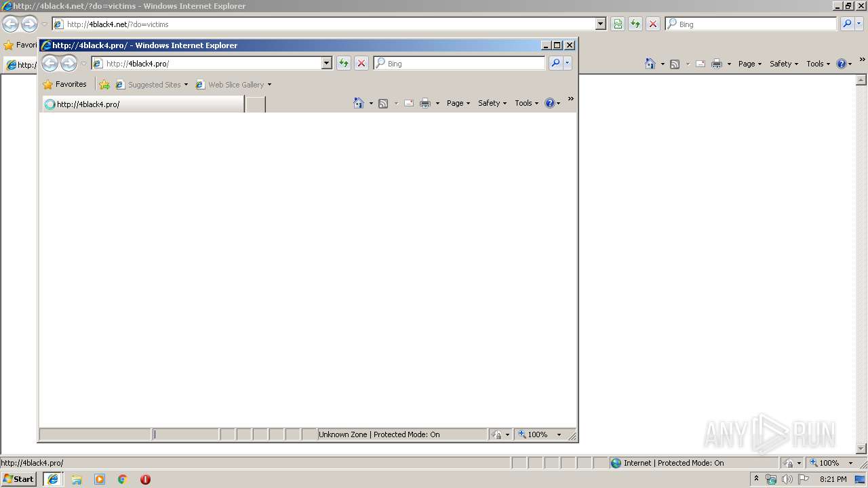Click Stop icon in front IE window
Viewport: 868px width, 488px height.
click(361, 63)
